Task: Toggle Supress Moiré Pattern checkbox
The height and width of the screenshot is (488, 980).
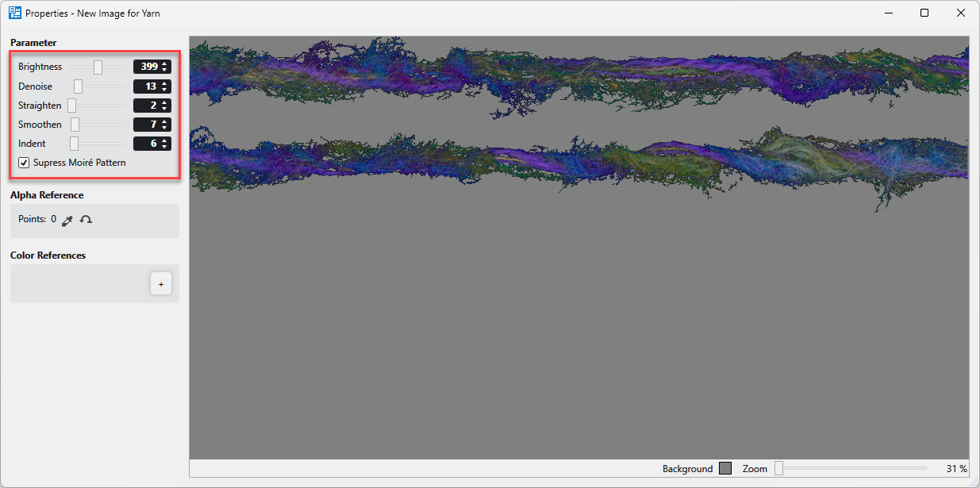Action: (x=25, y=163)
